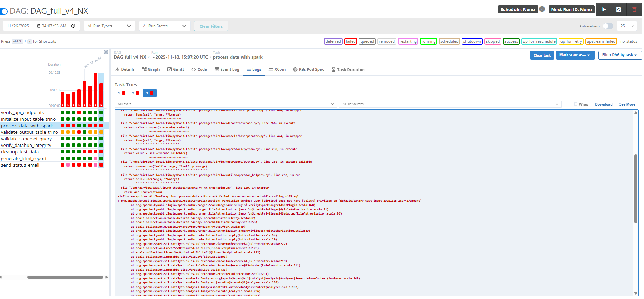Viewport: 644px width, 299px height.
Task: Filter by success status legend
Action: click(x=511, y=41)
